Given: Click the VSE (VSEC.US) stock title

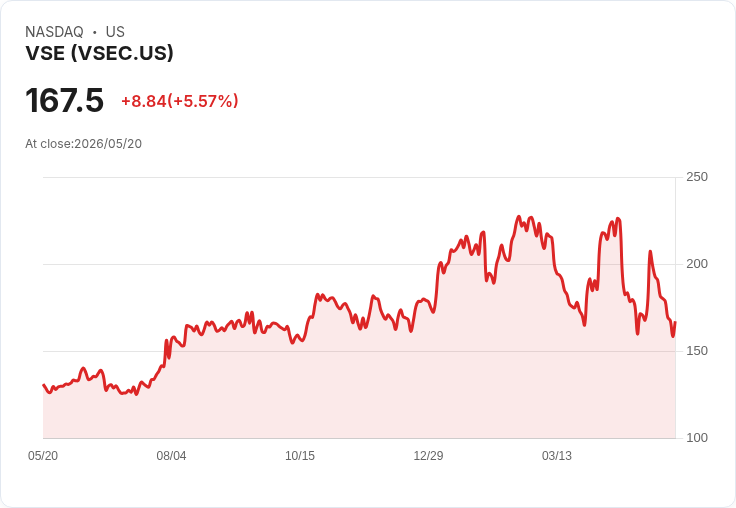Looking at the screenshot, I should tap(100, 53).
